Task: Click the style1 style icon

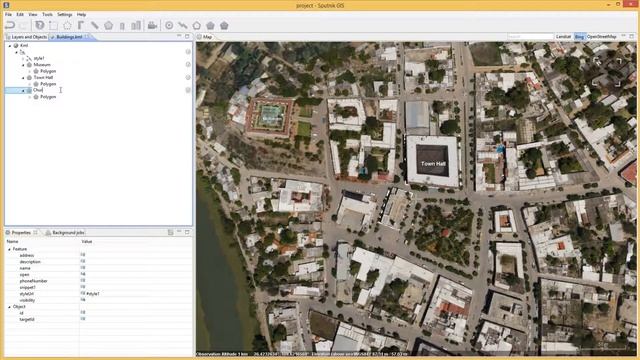Action: (29, 58)
